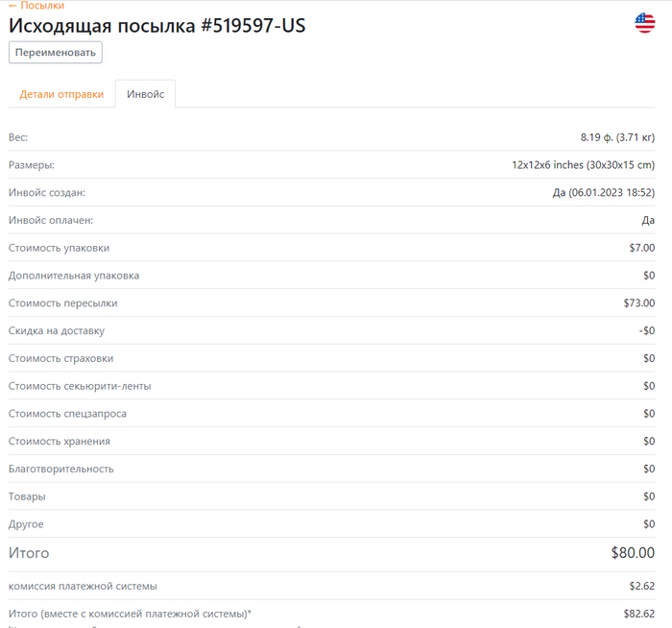Click the $2.62 payment system fee value

(641, 586)
